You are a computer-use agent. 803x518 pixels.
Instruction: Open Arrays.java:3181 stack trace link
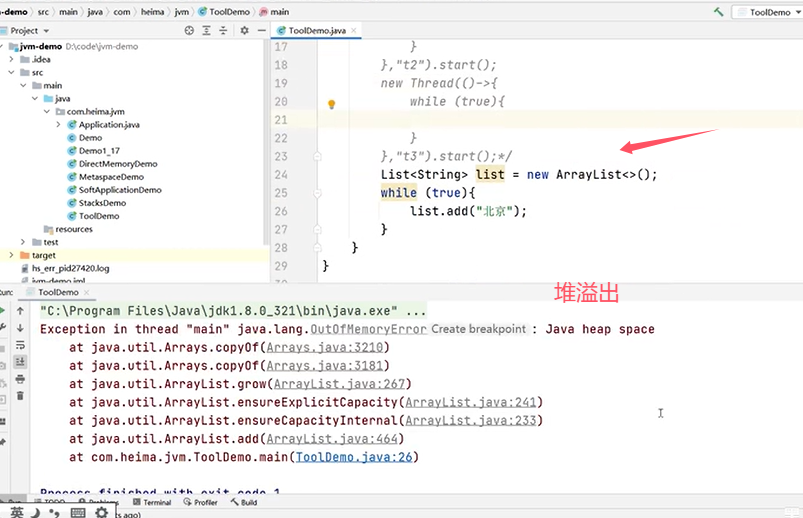(x=325, y=366)
